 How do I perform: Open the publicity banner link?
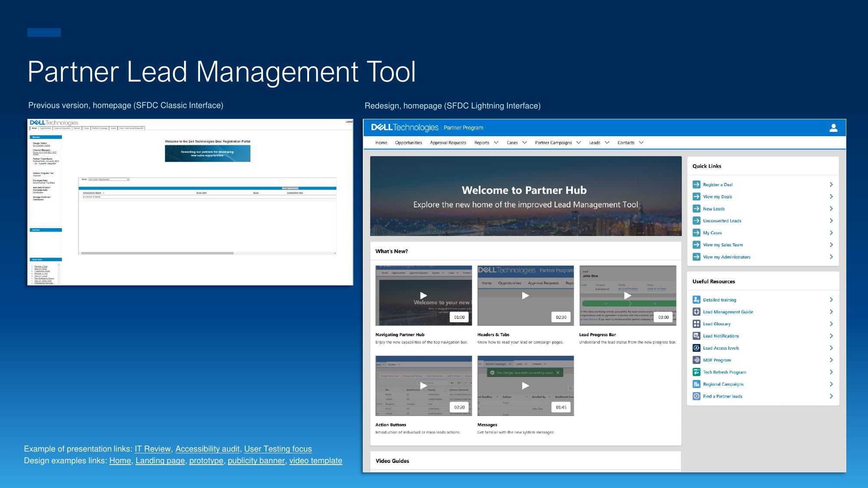[256, 461]
